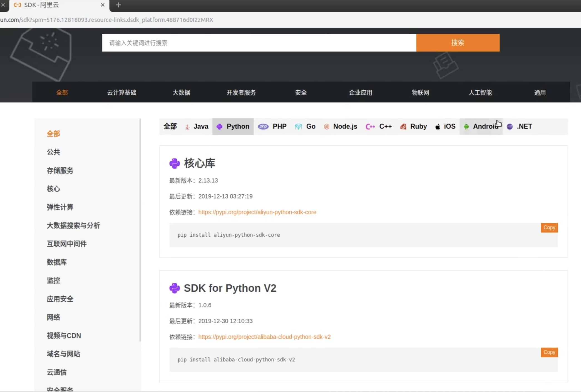
Task: Open the 人工智能 navigation tab
Action: (x=480, y=93)
